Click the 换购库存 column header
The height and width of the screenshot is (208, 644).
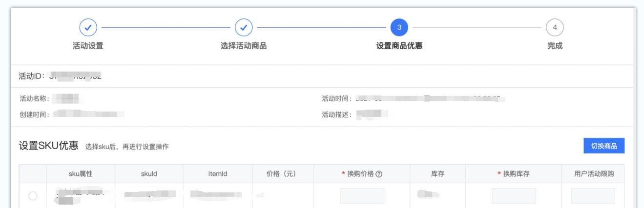(514, 174)
